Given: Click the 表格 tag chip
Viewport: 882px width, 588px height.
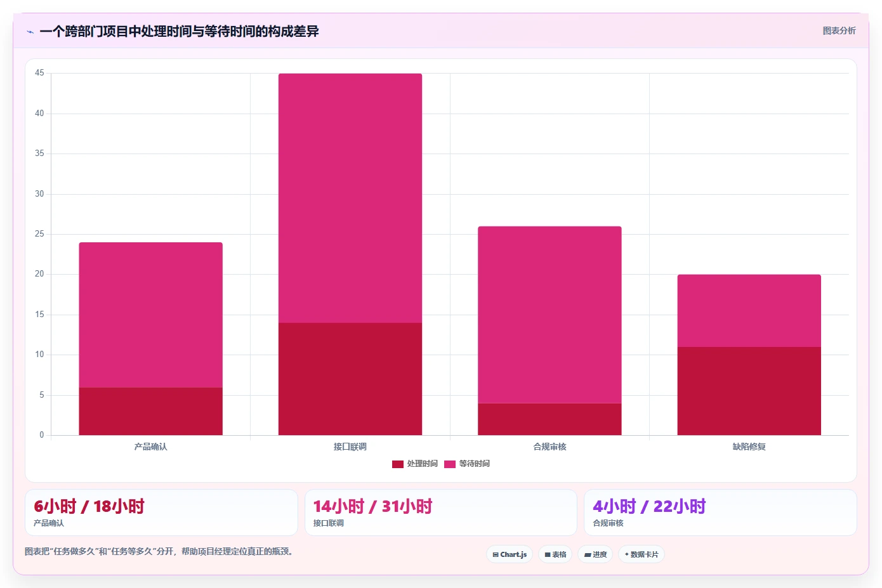Looking at the screenshot, I should tap(555, 554).
